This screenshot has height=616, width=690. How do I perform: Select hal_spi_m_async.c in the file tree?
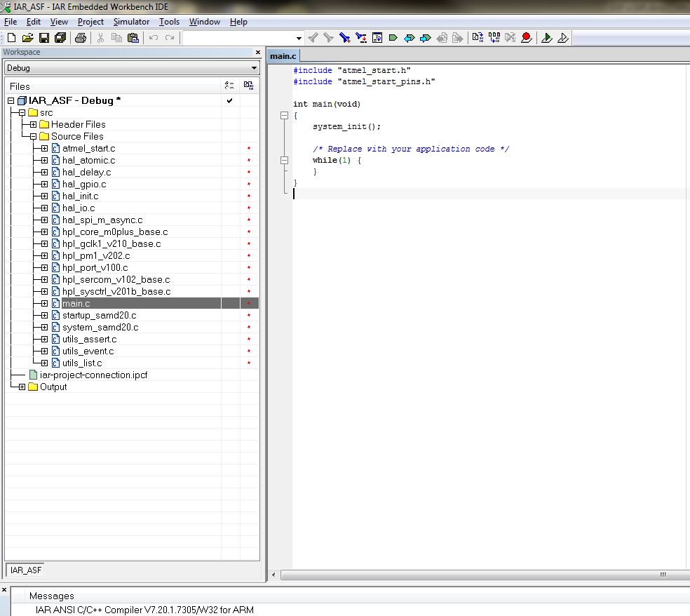pos(102,220)
